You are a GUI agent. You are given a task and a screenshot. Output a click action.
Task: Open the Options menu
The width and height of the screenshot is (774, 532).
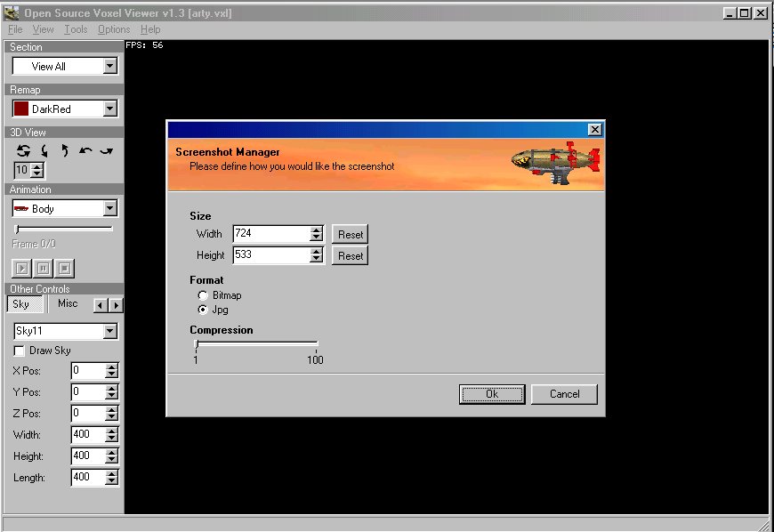(114, 29)
